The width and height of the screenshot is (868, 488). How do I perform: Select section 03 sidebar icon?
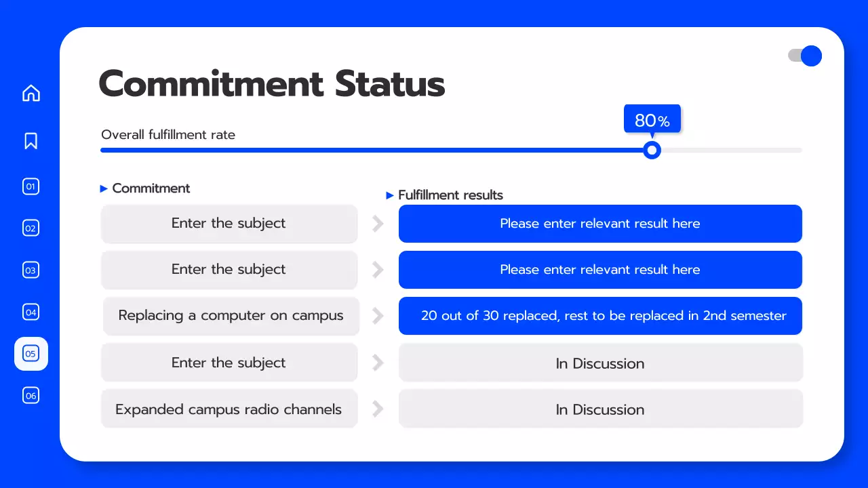[x=31, y=270]
